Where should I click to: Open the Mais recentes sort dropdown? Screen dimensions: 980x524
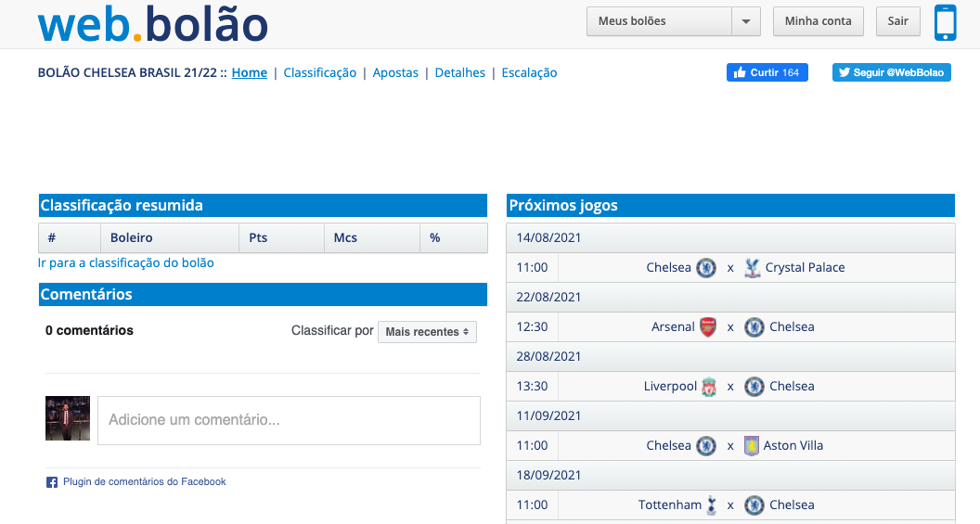coord(427,332)
